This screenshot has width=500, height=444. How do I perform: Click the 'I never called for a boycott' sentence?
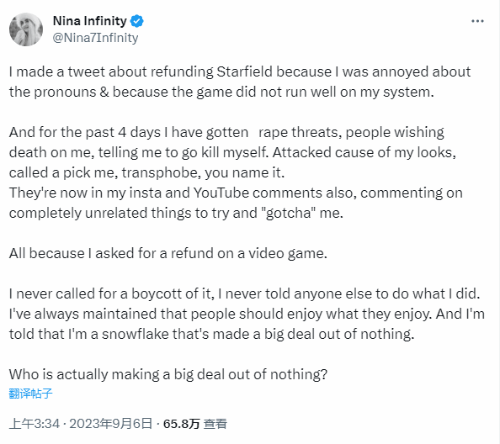tap(244, 294)
